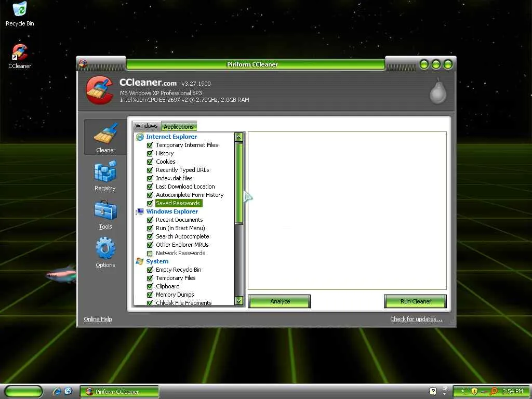
Task: Toggle Clipboard checkbox
Action: coord(150,286)
